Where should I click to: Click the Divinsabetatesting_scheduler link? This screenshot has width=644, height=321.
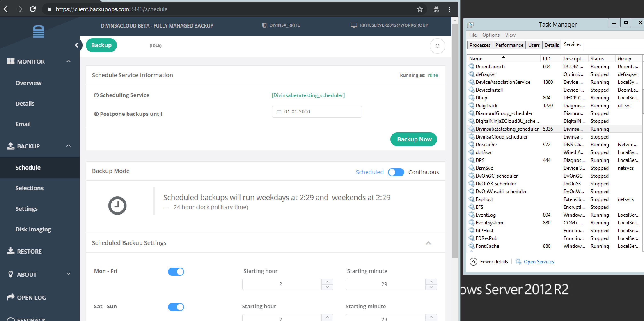[x=308, y=95]
